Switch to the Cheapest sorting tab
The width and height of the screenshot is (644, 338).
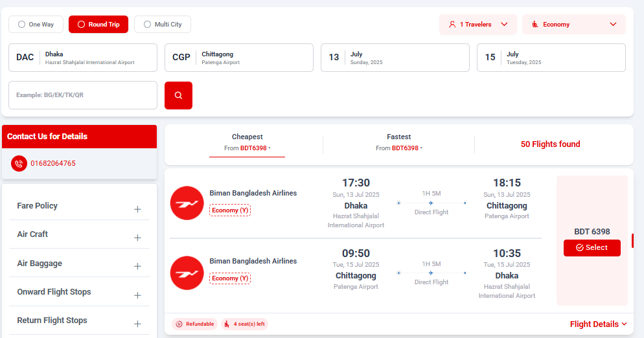(x=247, y=142)
